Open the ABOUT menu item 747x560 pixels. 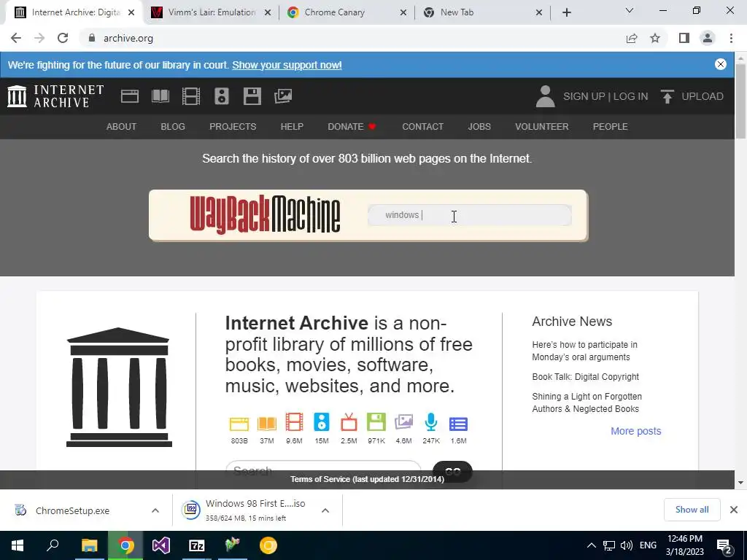tap(122, 127)
